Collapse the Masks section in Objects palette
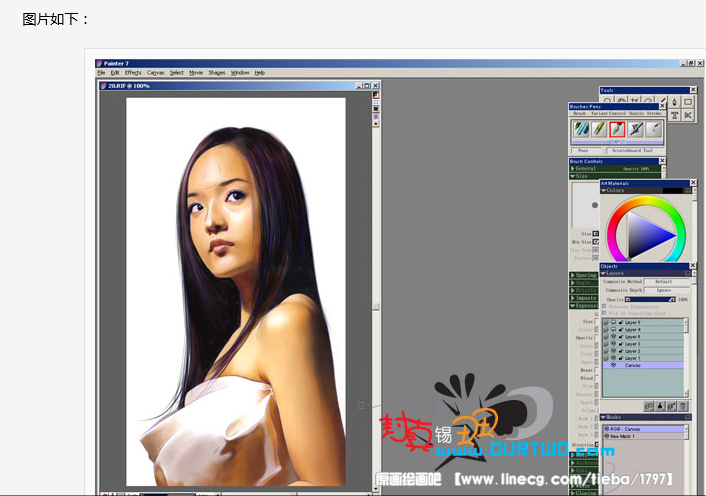This screenshot has height=496, width=706. (x=604, y=417)
